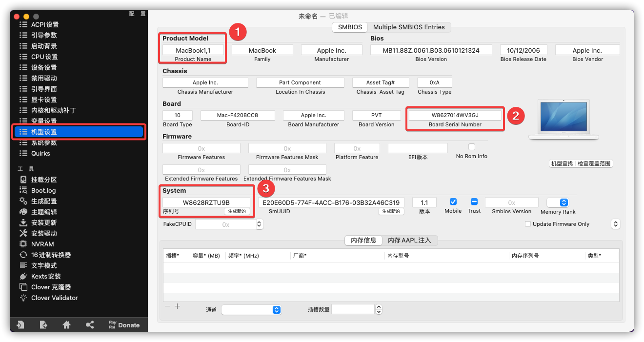Switch to Multiple SMBIOS Entries tab
The width and height of the screenshot is (644, 342).
pos(409,27)
